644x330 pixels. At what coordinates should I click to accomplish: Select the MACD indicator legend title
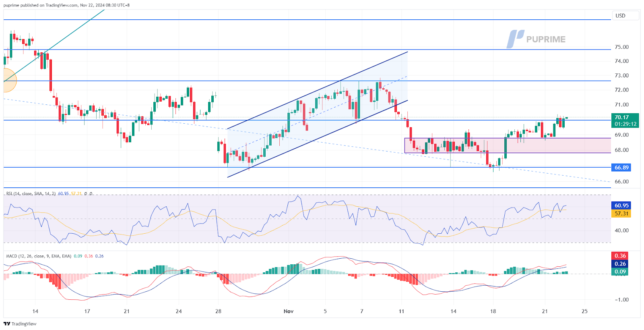pos(39,256)
